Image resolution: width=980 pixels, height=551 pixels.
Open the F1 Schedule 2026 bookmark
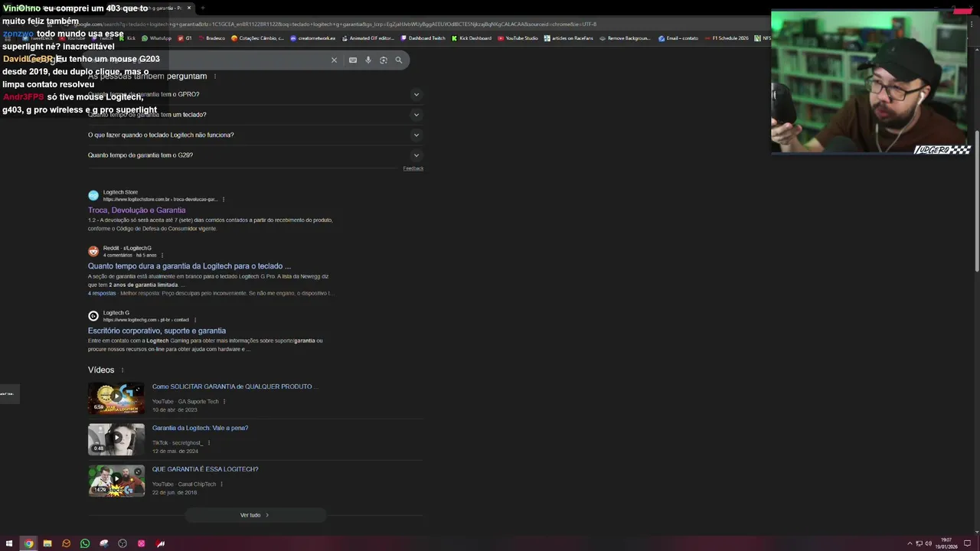727,38
